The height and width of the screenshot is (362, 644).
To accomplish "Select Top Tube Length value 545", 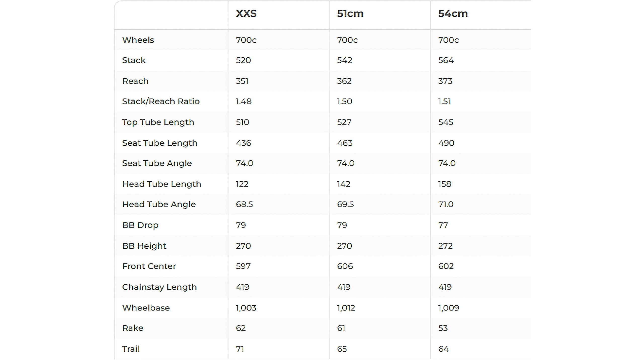I will tap(446, 122).
